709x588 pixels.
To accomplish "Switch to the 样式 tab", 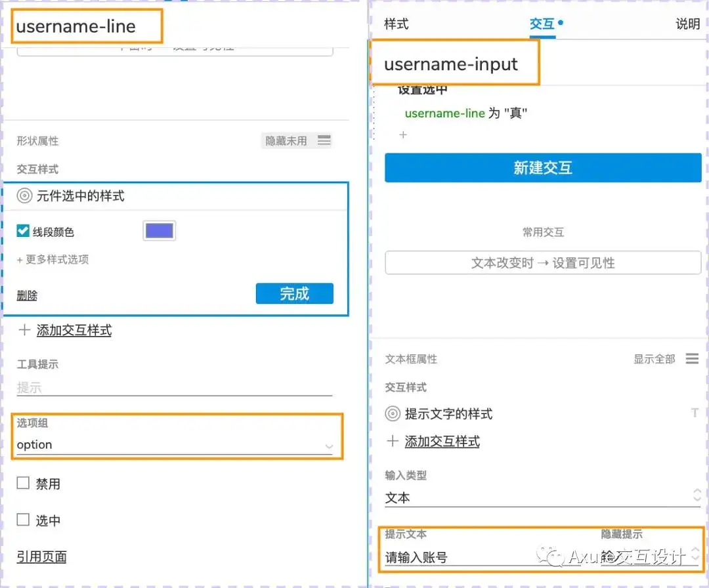I will 400,24.
